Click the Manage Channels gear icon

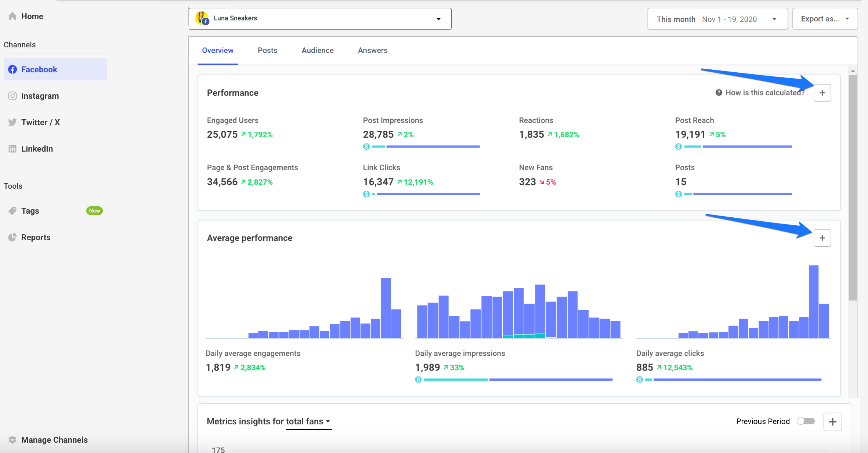point(12,439)
